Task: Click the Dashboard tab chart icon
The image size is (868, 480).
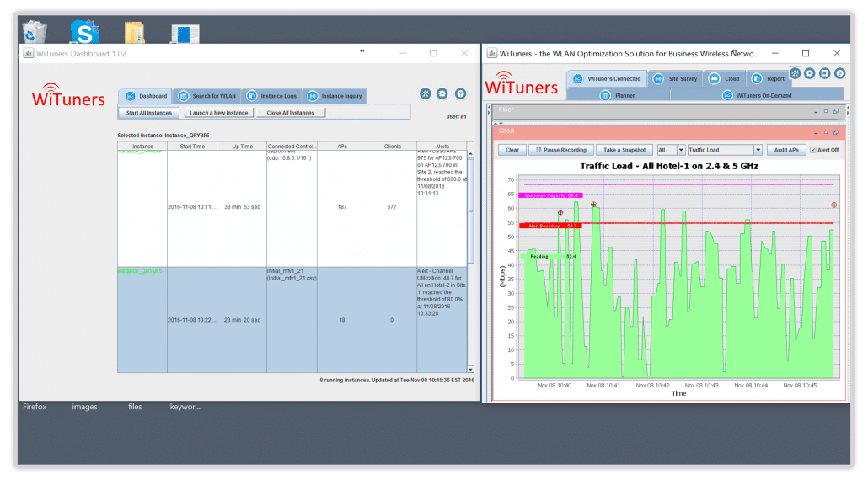Action: click(x=130, y=96)
